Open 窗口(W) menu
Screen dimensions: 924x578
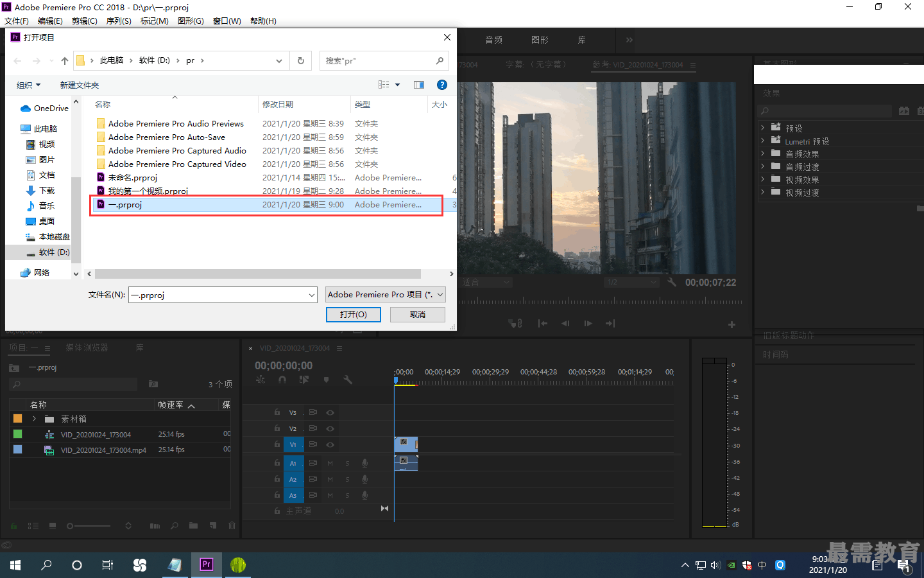pos(227,21)
